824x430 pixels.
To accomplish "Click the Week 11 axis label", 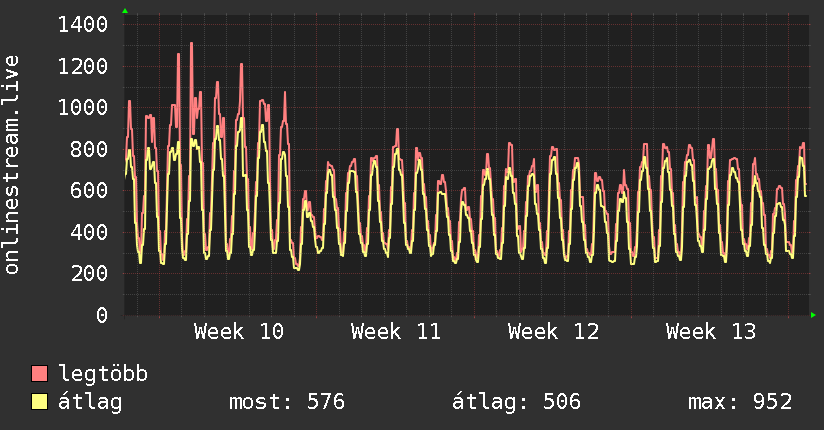I will 396,332.
